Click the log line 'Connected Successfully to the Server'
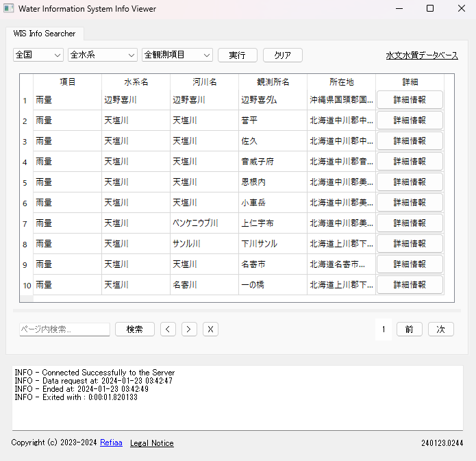 (x=108, y=373)
